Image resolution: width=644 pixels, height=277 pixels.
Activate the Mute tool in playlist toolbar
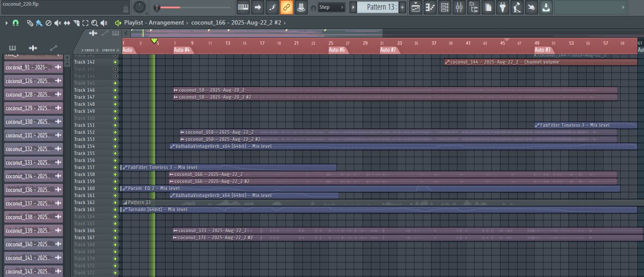tap(58, 23)
